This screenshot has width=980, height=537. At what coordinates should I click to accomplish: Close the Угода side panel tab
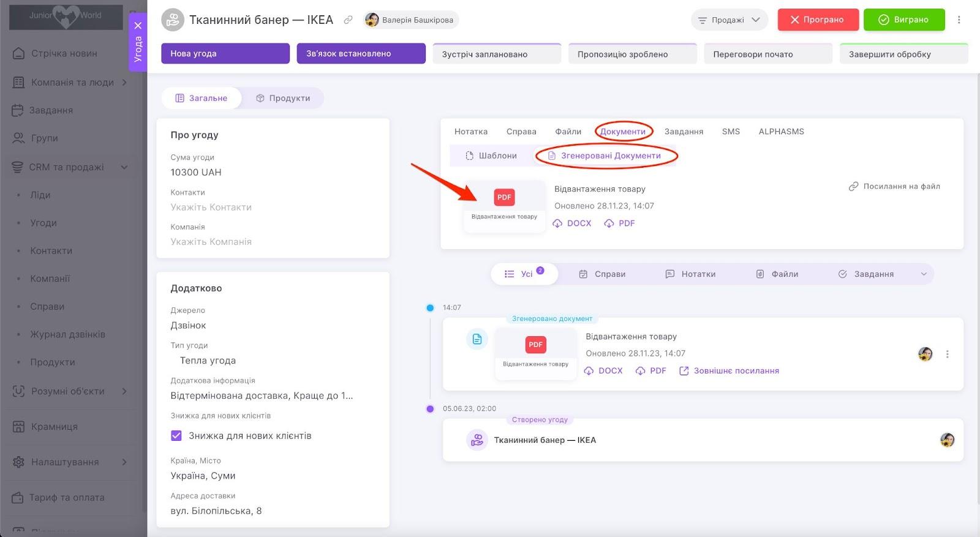pos(138,26)
